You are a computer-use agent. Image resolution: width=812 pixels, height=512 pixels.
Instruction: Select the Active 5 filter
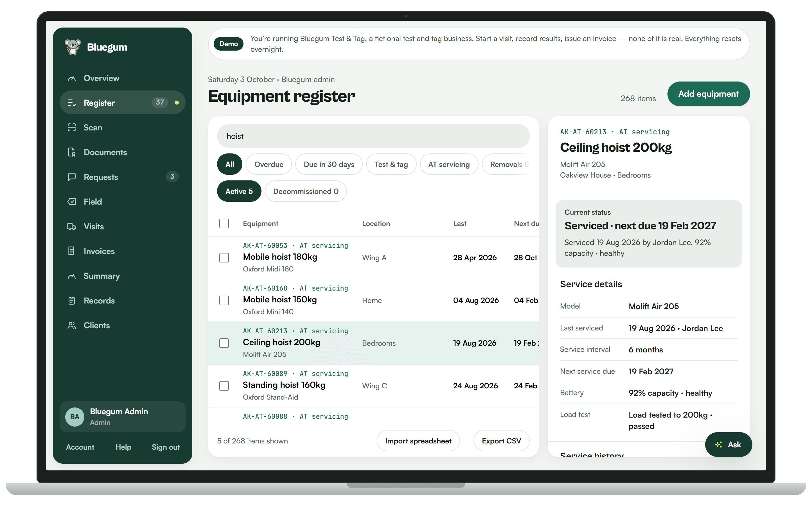point(239,191)
